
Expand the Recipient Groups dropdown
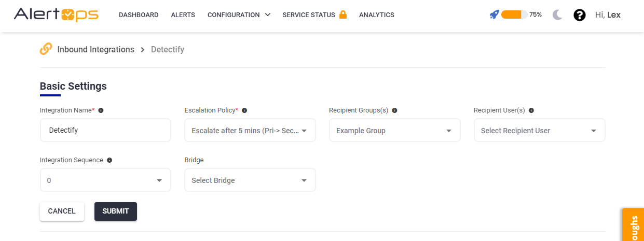[x=394, y=131]
